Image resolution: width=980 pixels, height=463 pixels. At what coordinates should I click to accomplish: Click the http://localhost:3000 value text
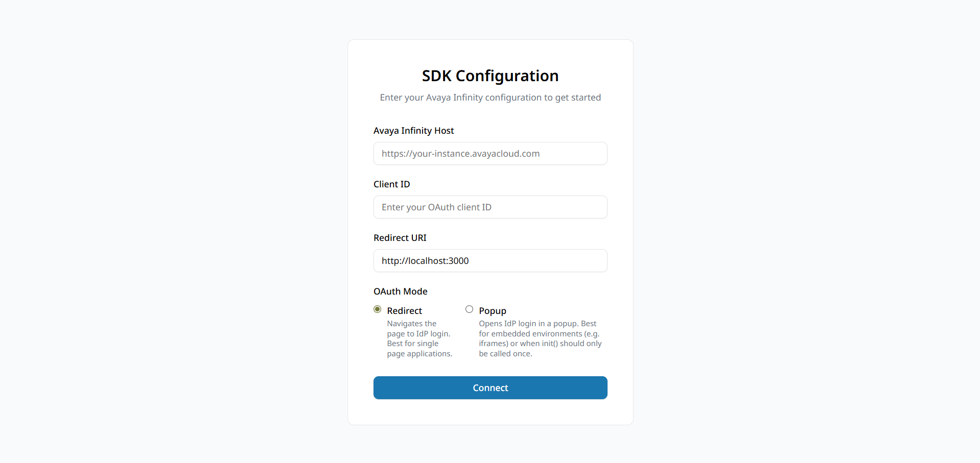[425, 261]
